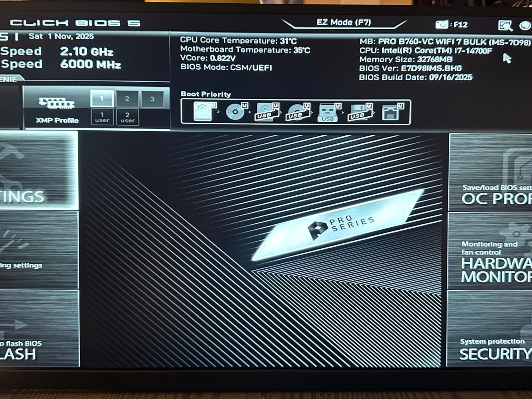Open the BIOS search magnifier icon
The width and height of the screenshot is (532, 399).
coord(505,26)
